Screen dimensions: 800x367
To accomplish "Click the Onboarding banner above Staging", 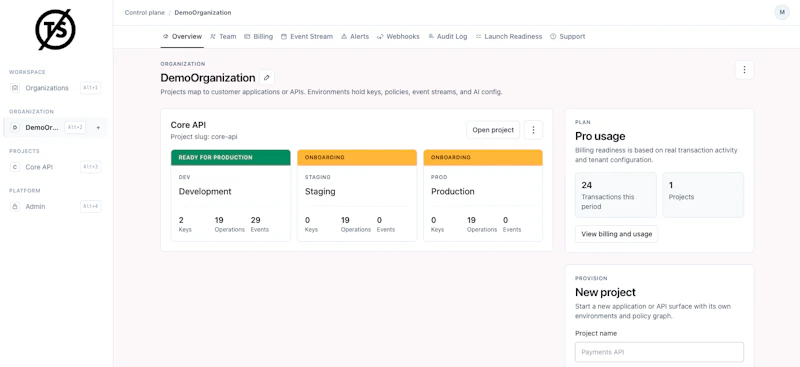I will coord(357,157).
